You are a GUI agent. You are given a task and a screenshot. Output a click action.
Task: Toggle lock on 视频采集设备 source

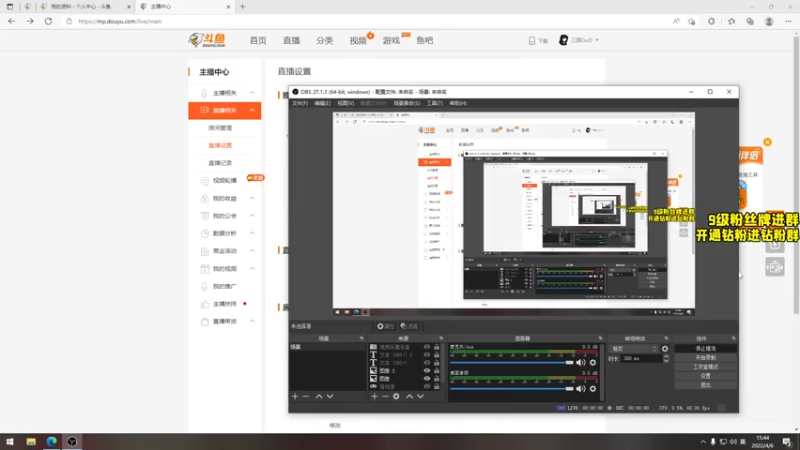[x=437, y=347]
